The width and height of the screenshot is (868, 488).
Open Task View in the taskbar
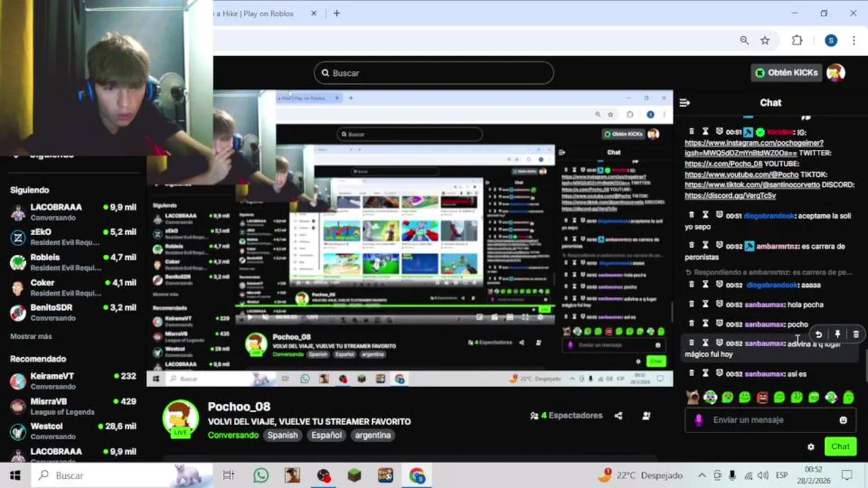point(229,475)
